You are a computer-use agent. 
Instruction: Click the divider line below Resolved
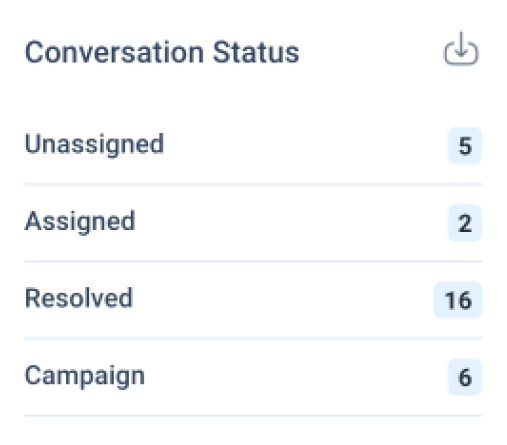253,339
